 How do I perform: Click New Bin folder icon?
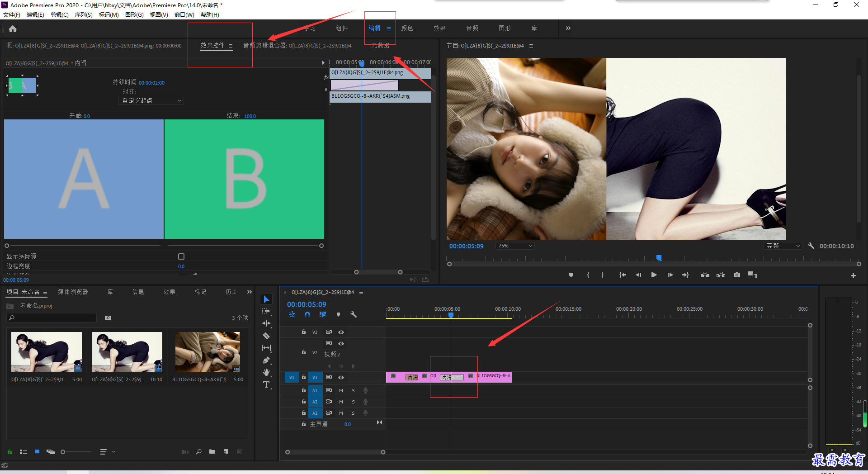click(212, 452)
